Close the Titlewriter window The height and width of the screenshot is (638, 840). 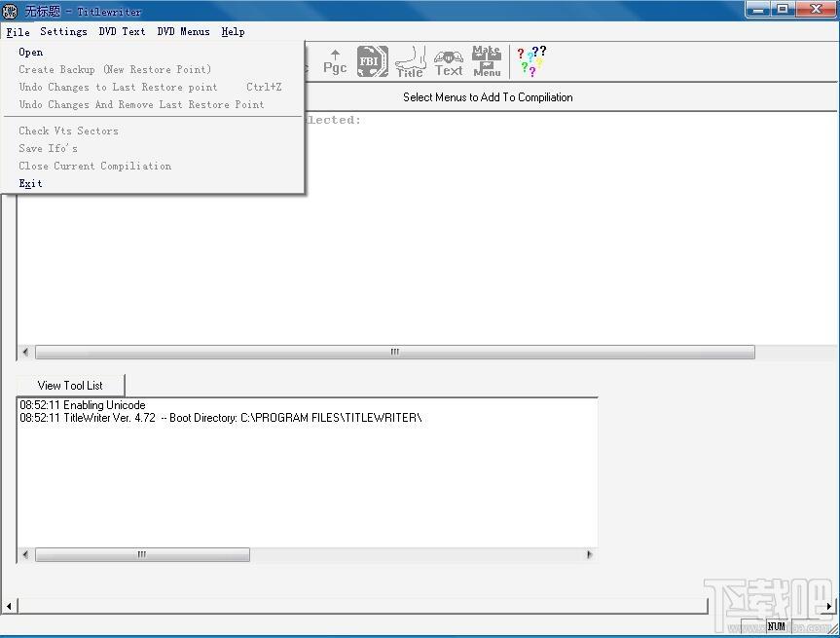[x=817, y=10]
